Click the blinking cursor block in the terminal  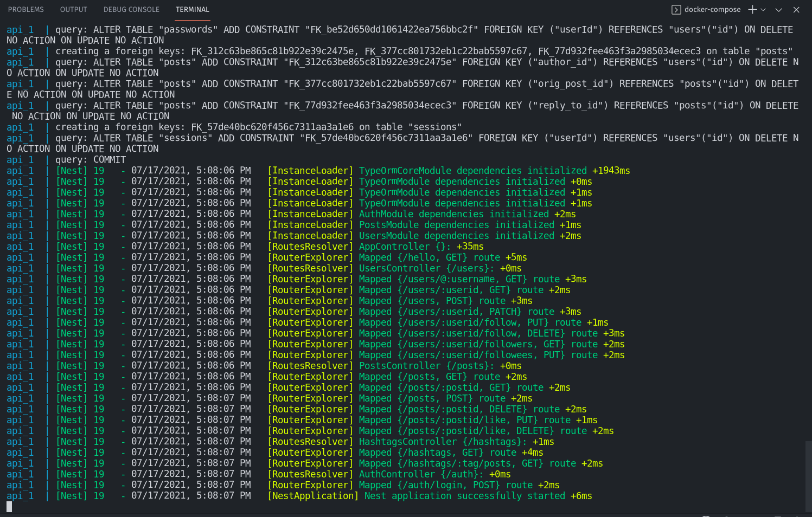pyautogui.click(x=9, y=507)
